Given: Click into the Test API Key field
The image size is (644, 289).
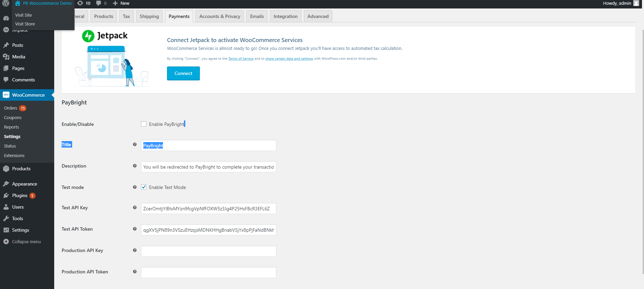Looking at the screenshot, I should pyautogui.click(x=208, y=209).
